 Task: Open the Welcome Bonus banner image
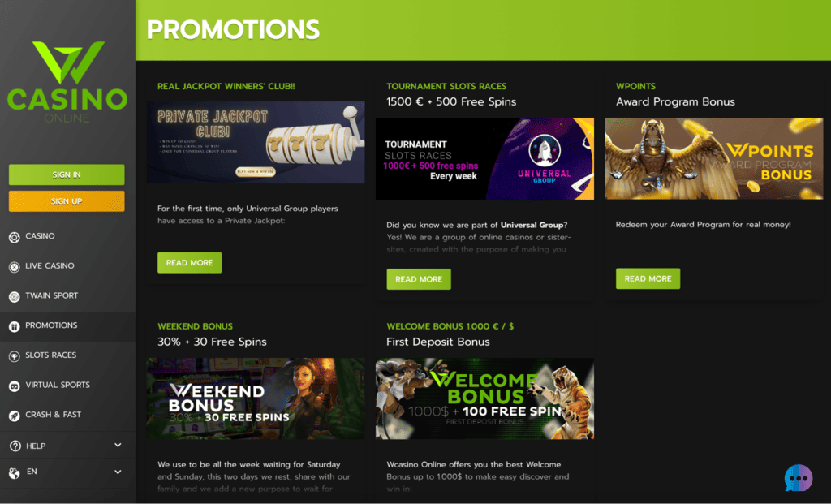click(484, 398)
